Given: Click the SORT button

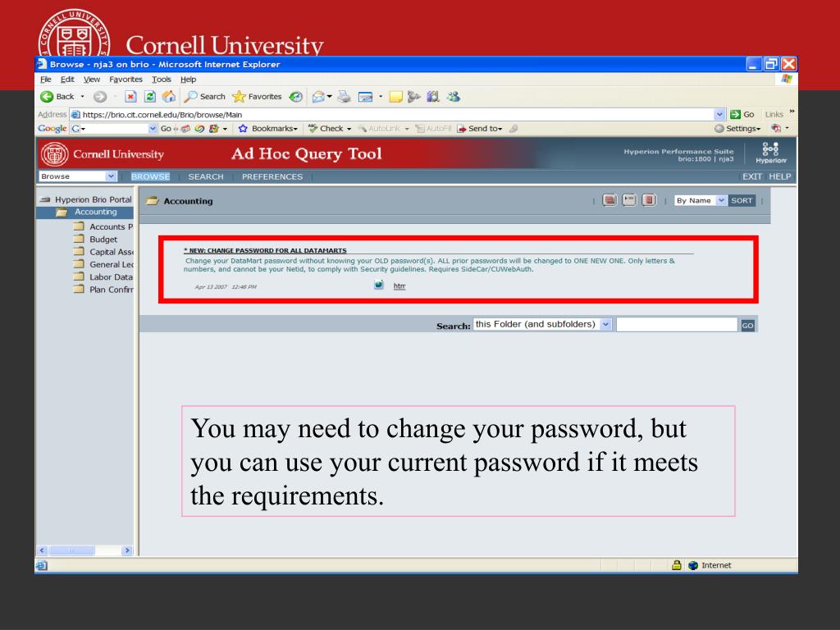Looking at the screenshot, I should click(742, 200).
